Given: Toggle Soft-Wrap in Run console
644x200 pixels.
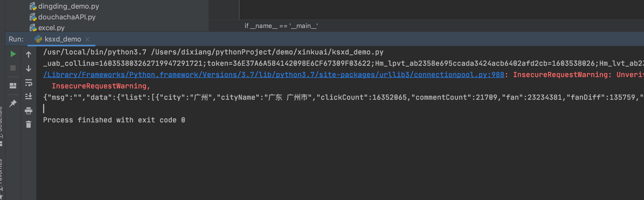Looking at the screenshot, I should click(29, 82).
